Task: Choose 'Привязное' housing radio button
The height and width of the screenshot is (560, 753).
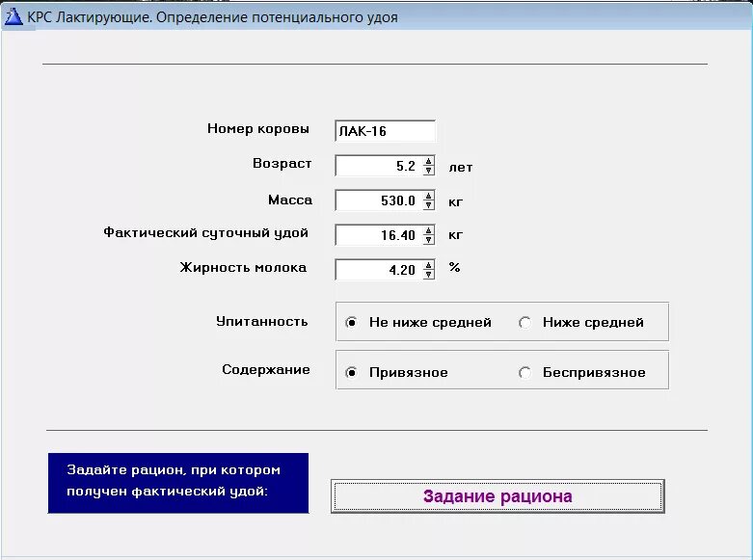Action: click(352, 372)
